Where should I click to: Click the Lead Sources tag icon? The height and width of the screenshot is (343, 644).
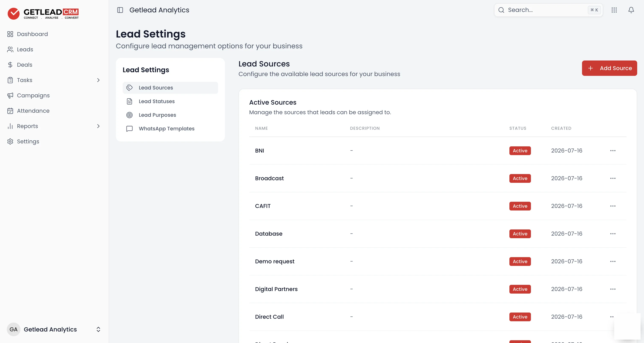tap(129, 88)
